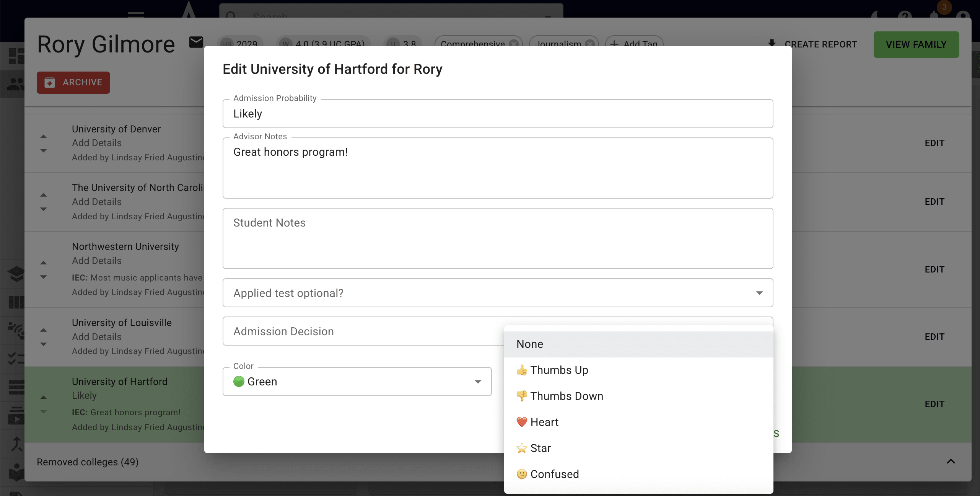Open the merge arrow icon in sidebar

16,444
